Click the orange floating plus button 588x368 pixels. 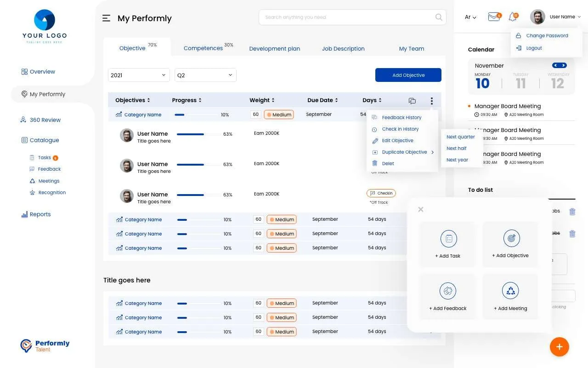click(x=560, y=347)
